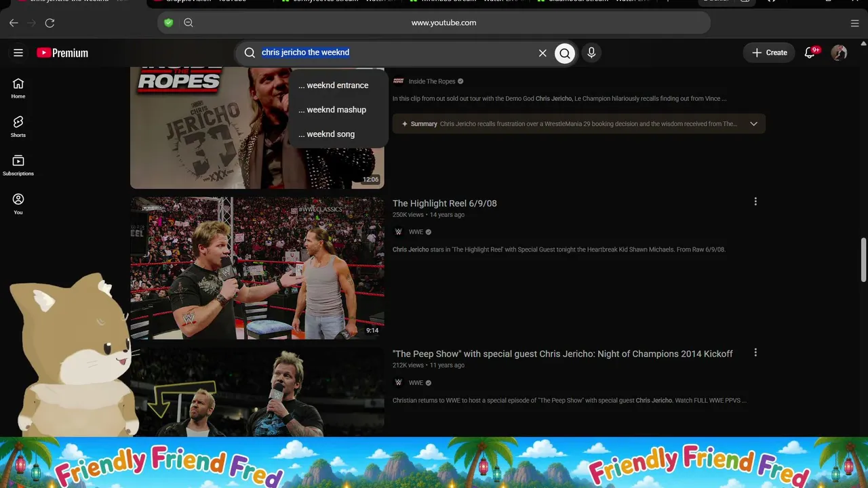Open 'The Highlight Reel 6/9/08' title link
Viewport: 868px width, 488px height.
click(x=445, y=203)
